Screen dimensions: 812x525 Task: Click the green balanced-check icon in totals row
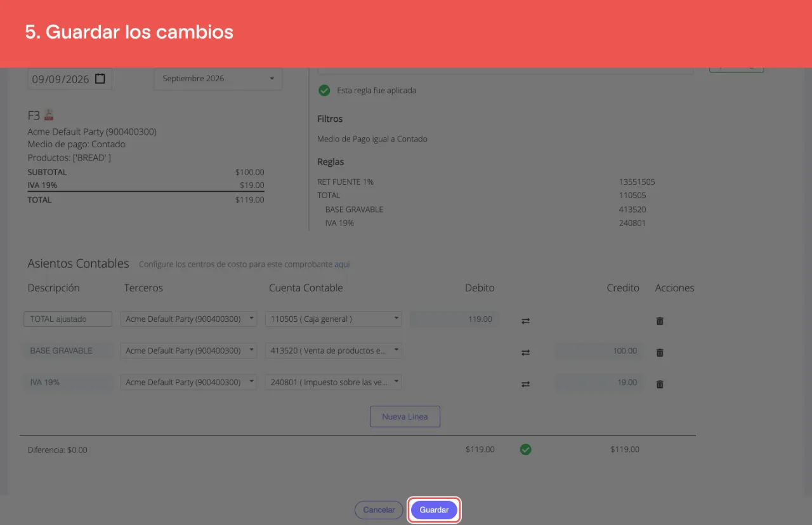click(525, 449)
